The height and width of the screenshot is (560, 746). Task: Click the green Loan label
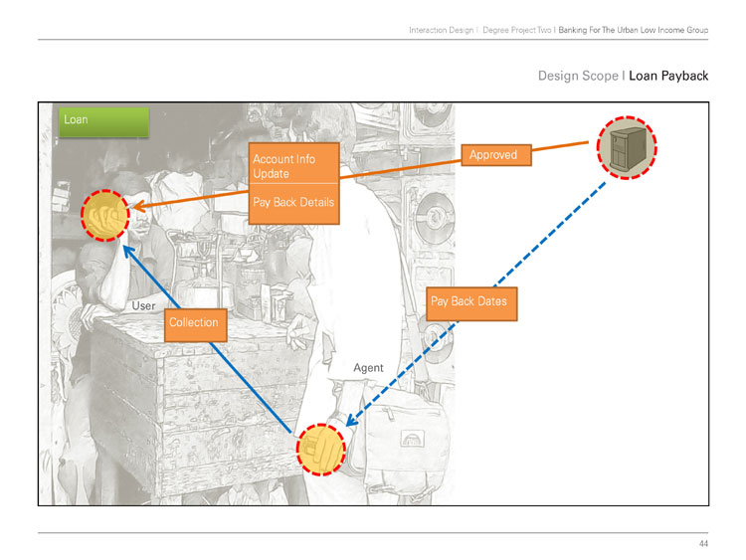pos(103,121)
